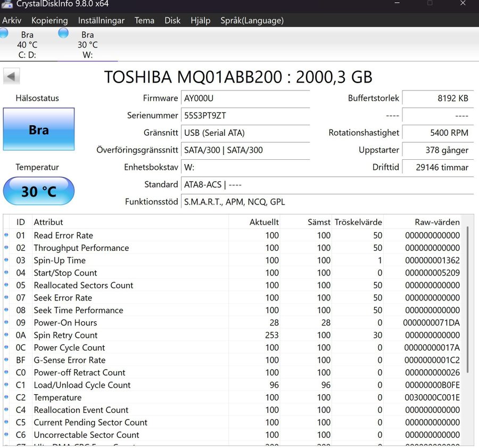This screenshot has width=479, height=448.
Task: Minimize the CrystalDiskInfo window
Action: (x=397, y=3)
